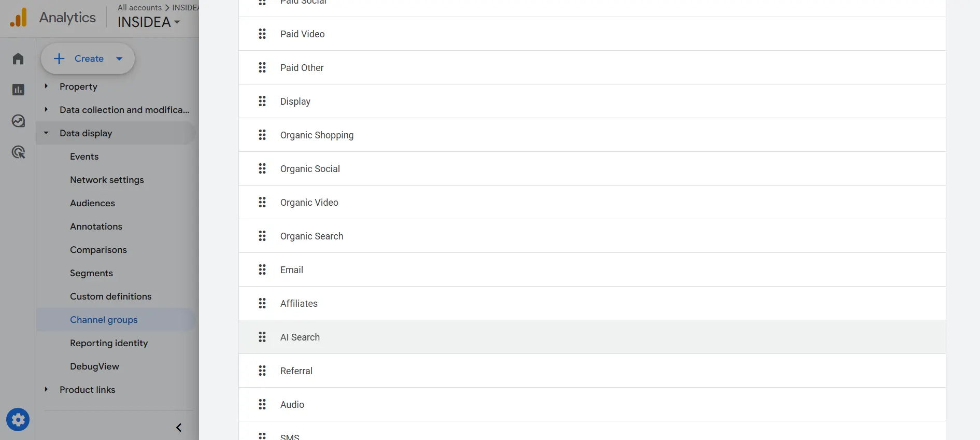Open the Create dropdown arrow

120,59
